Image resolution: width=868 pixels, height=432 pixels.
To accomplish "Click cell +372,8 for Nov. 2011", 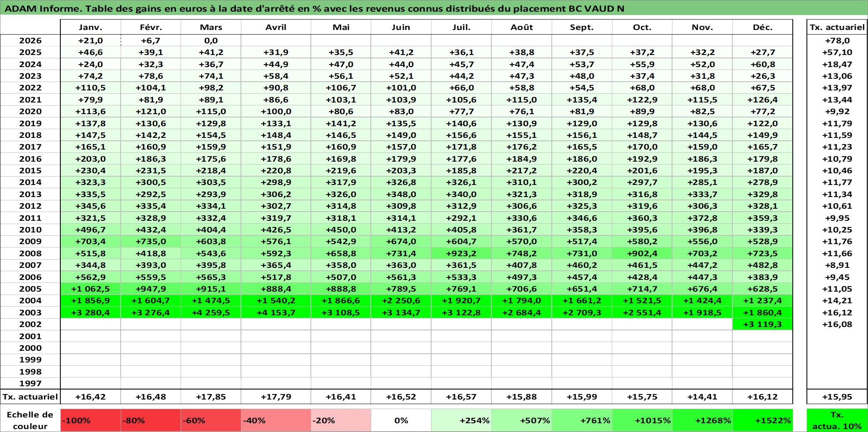I will pos(703,218).
